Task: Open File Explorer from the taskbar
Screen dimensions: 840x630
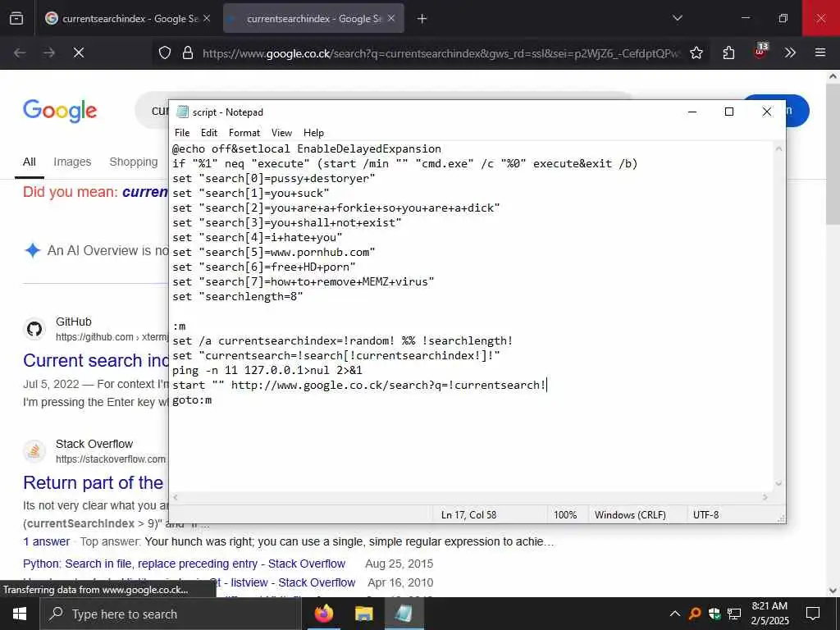Action: (363, 614)
